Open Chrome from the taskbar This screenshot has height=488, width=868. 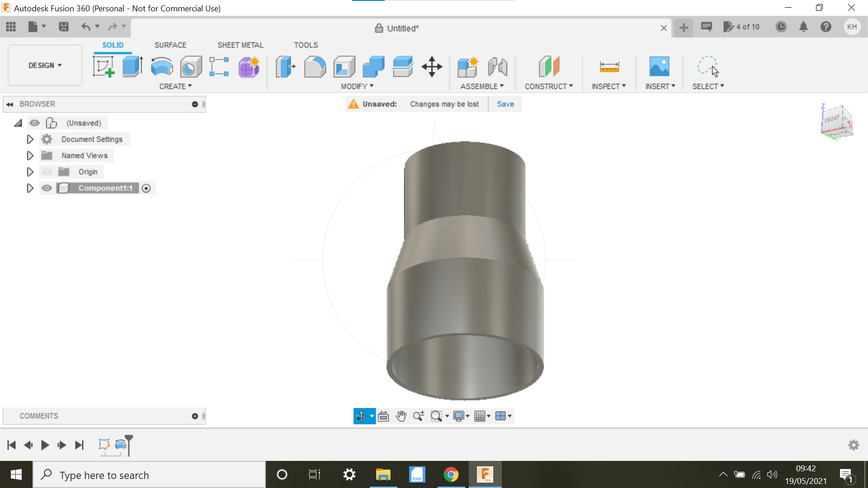pyautogui.click(x=451, y=474)
